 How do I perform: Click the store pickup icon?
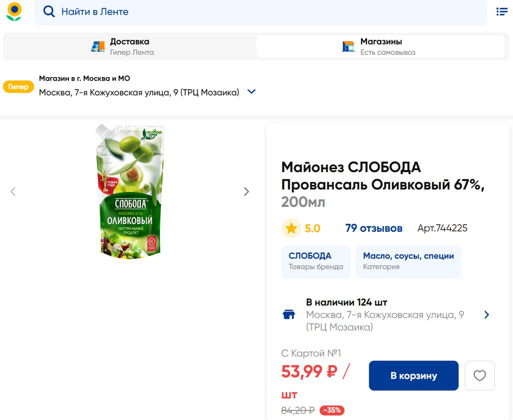click(348, 47)
